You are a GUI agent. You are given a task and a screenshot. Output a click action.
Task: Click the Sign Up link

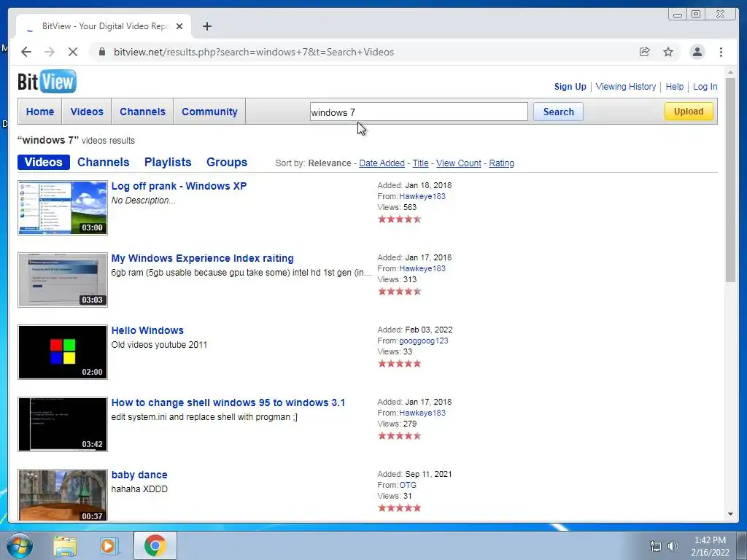570,87
